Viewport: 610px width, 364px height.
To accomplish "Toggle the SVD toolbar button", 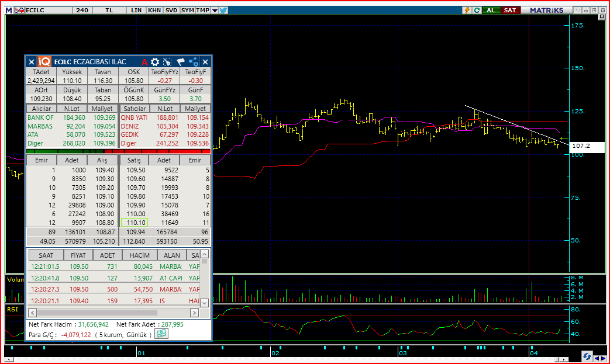I will click(x=171, y=10).
